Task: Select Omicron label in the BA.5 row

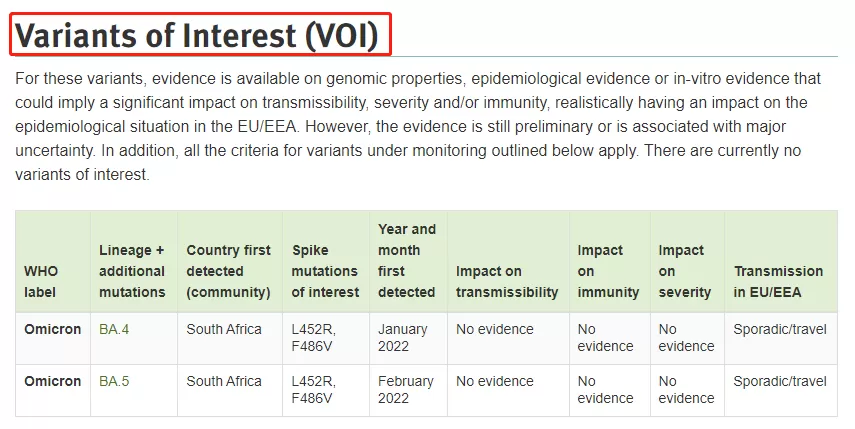Action: [52, 381]
